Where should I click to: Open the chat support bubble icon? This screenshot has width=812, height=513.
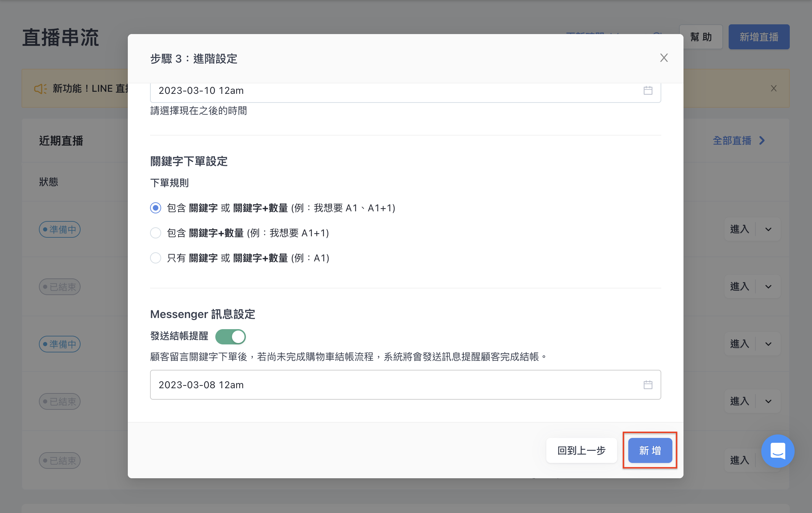coord(778,451)
